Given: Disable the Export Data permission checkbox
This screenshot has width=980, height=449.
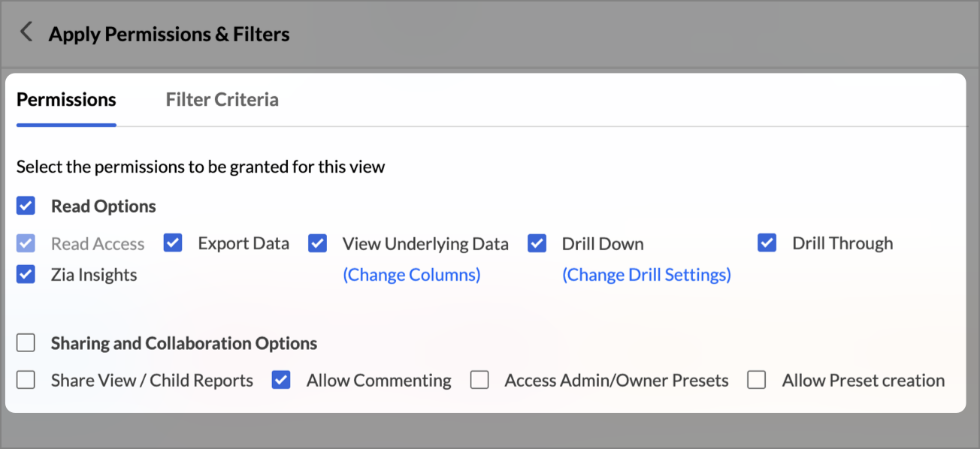Looking at the screenshot, I should [x=173, y=243].
